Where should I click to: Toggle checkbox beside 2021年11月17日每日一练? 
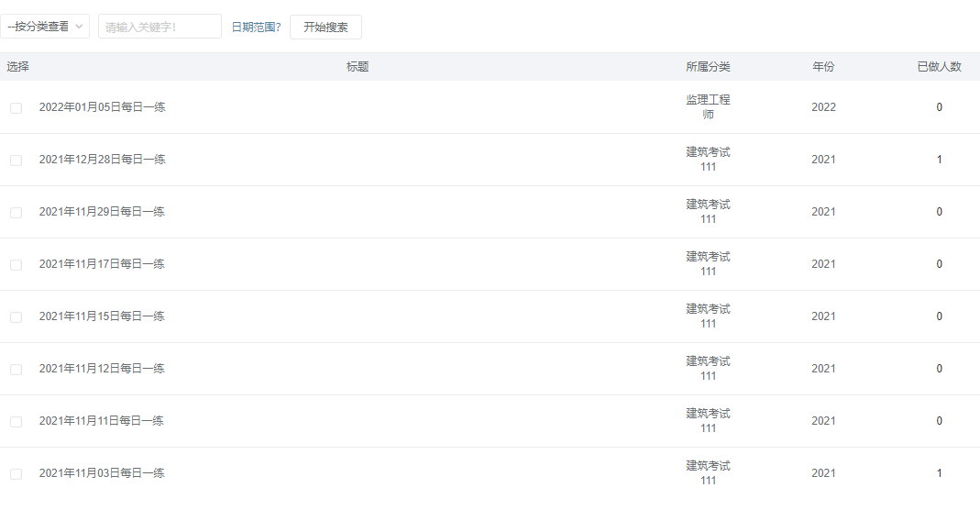pos(16,265)
